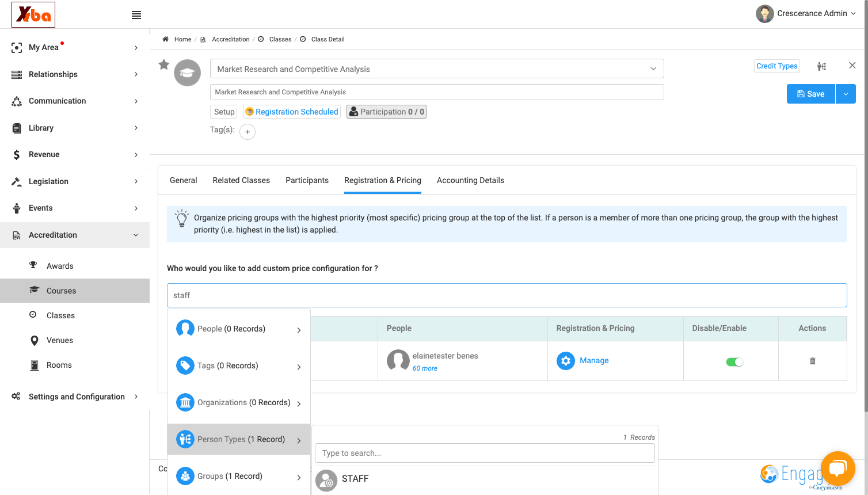Click the Venues location pin icon
Image resolution: width=868 pixels, height=495 pixels.
tap(35, 340)
